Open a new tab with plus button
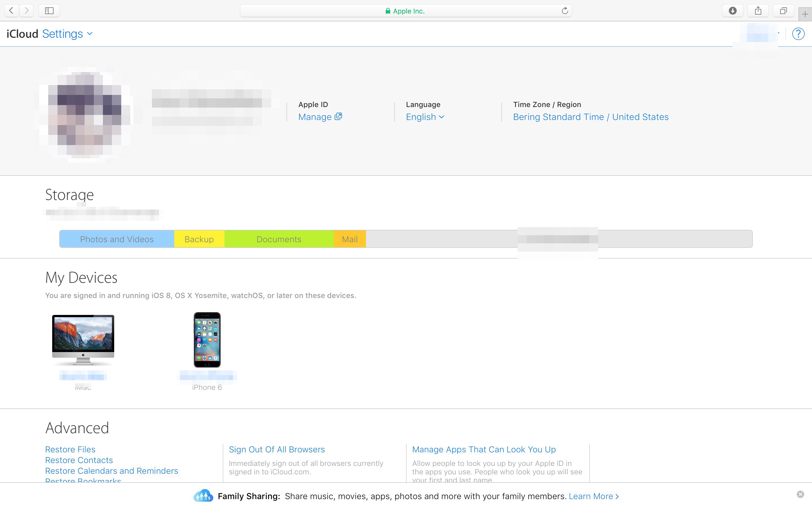Screen dimensions: 812x507 805,14
